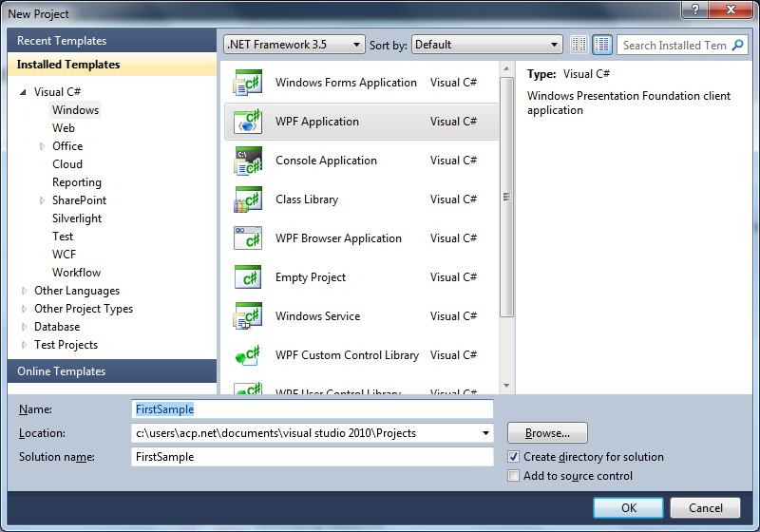Image resolution: width=760 pixels, height=532 pixels.
Task: Expand the Other Project Types node
Action: click(24, 309)
